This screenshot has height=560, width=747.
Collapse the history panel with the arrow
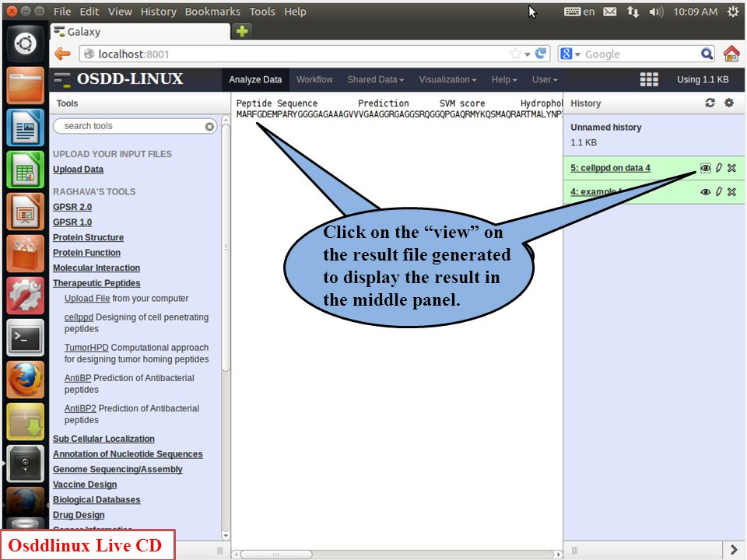click(734, 551)
